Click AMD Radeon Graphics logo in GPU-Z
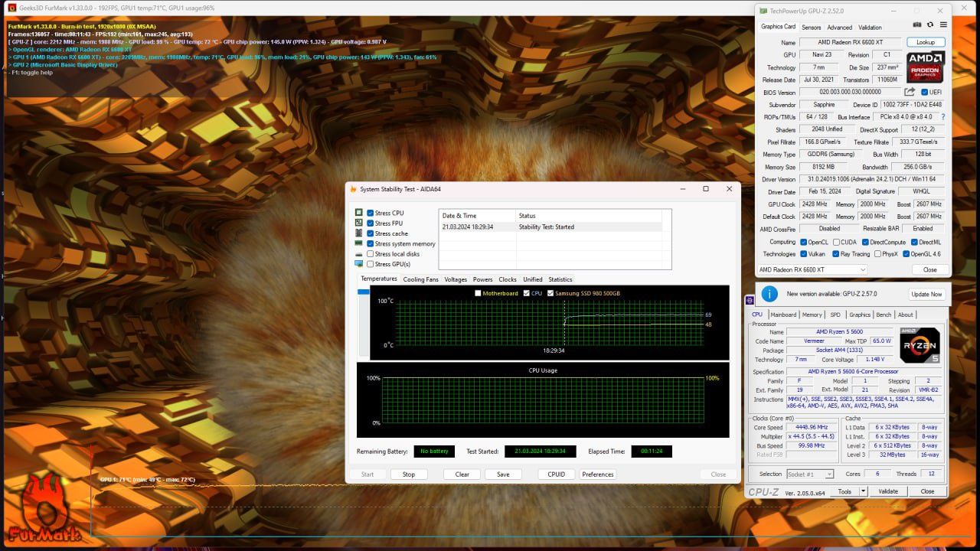Image resolution: width=980 pixels, height=551 pixels. pyautogui.click(x=926, y=67)
